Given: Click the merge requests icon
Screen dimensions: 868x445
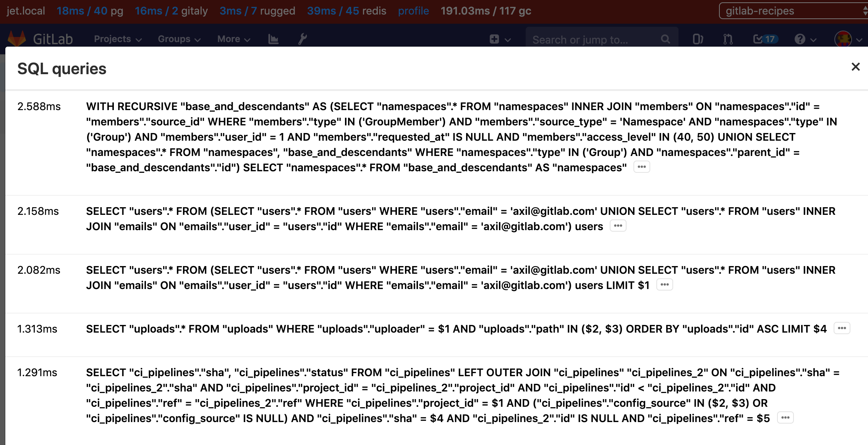Looking at the screenshot, I should tap(727, 39).
